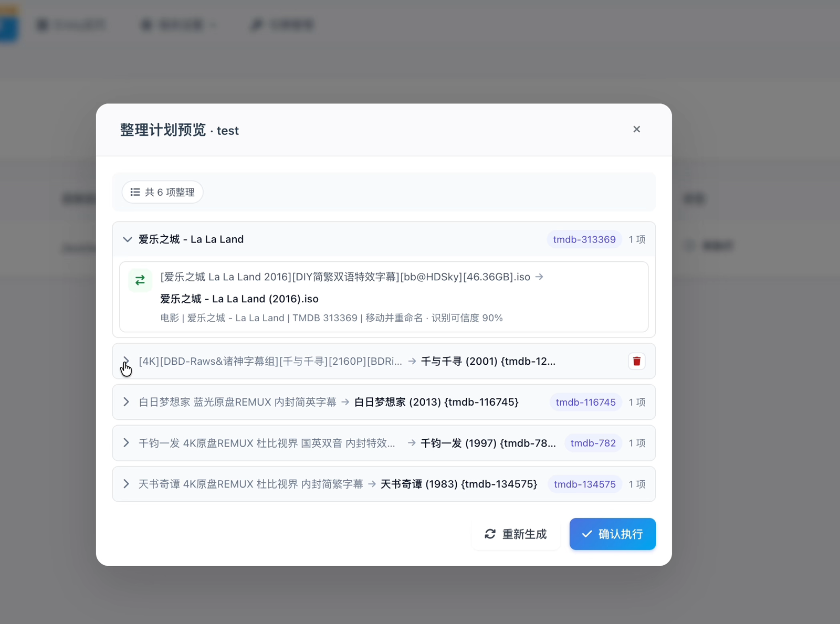Click 确认执行 to confirm execution
The image size is (840, 624).
[612, 534]
